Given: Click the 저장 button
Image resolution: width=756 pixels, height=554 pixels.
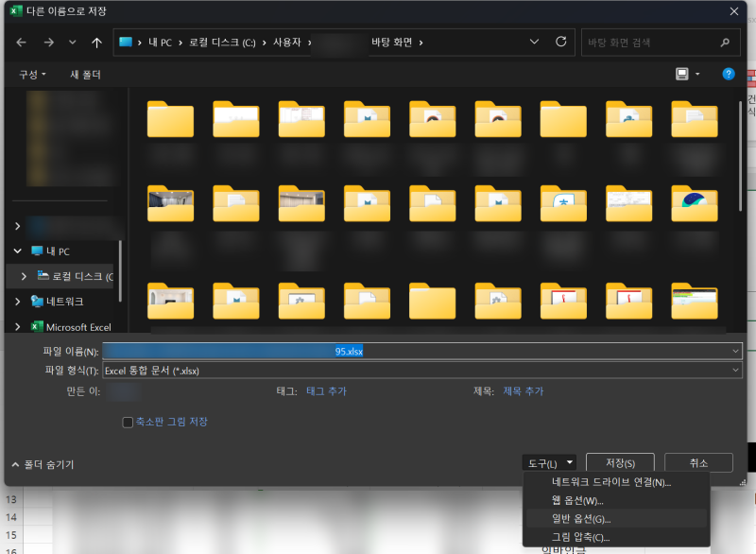Looking at the screenshot, I should tap(620, 463).
